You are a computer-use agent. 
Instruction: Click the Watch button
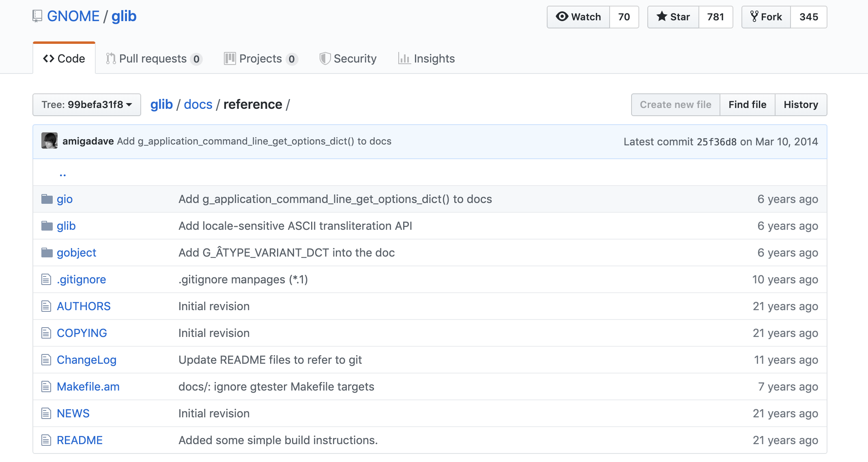tap(578, 17)
